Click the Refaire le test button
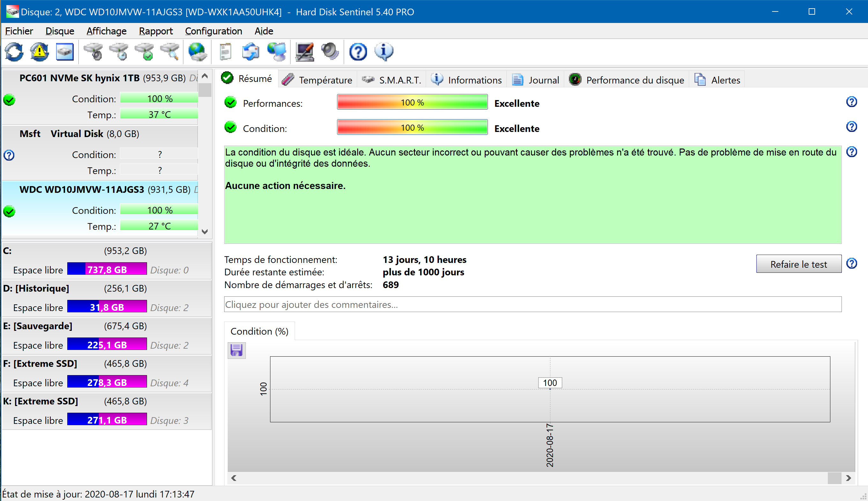Viewport: 868px width, 501px height. [x=798, y=264]
